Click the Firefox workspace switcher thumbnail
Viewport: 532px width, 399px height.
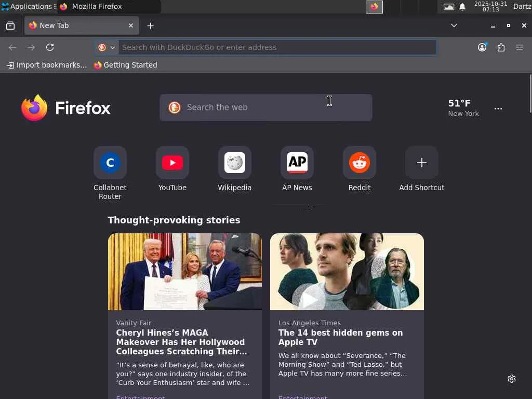point(374,7)
